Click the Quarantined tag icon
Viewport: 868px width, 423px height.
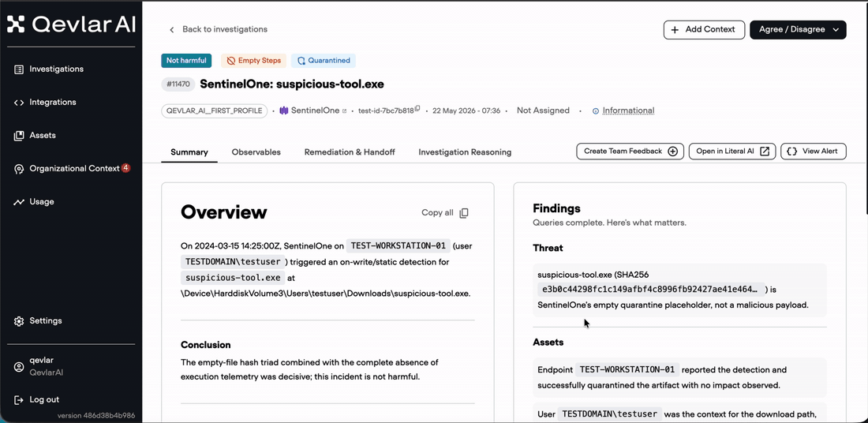click(x=301, y=61)
